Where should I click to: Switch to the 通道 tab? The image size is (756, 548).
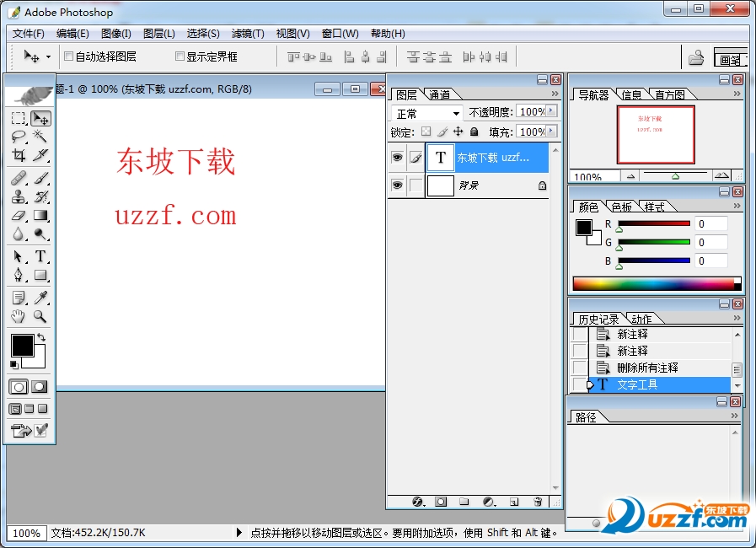click(x=439, y=95)
